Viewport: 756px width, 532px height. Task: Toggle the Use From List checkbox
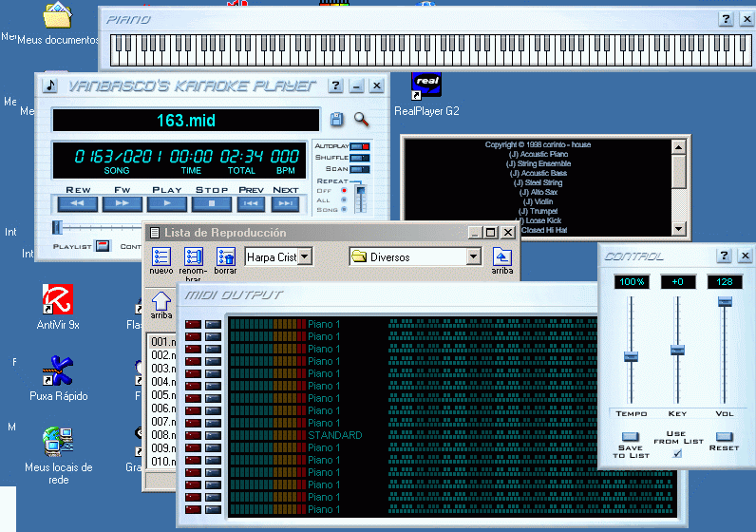tap(677, 453)
